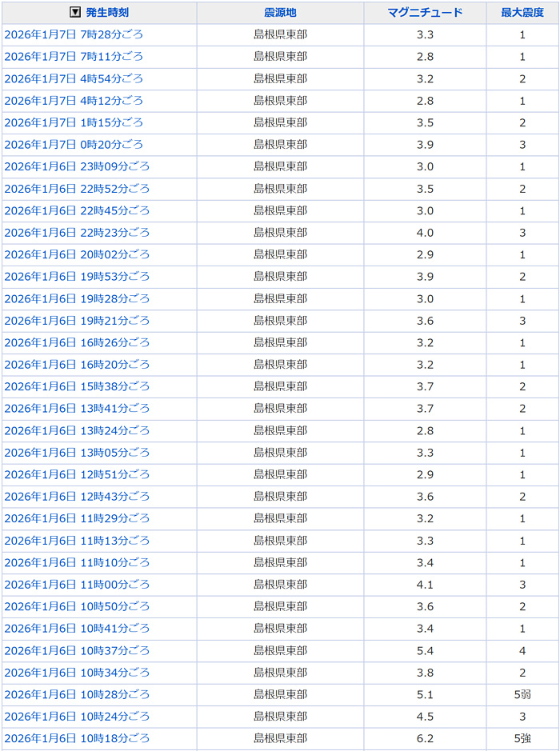Open the 2026年1月6日 10時18分ごろ earthquake entry
The image size is (560, 751).
pos(77,738)
